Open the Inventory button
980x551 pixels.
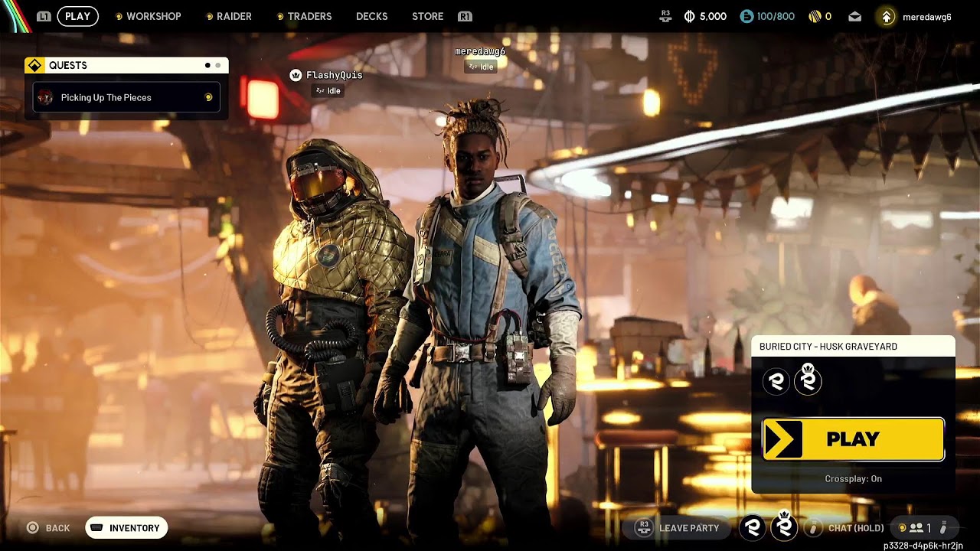(x=126, y=527)
